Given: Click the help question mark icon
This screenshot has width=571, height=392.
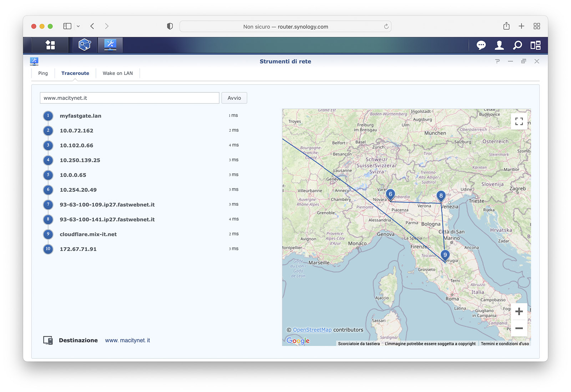Looking at the screenshot, I should 497,61.
